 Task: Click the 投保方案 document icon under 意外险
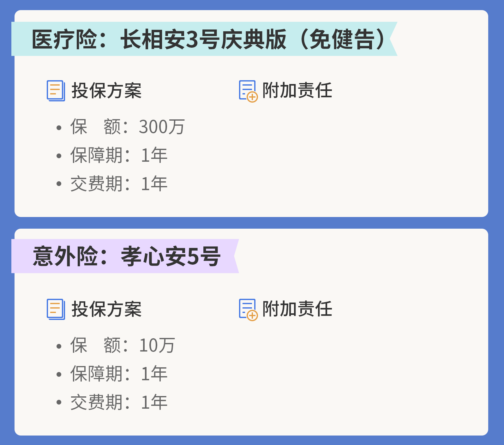point(56,309)
